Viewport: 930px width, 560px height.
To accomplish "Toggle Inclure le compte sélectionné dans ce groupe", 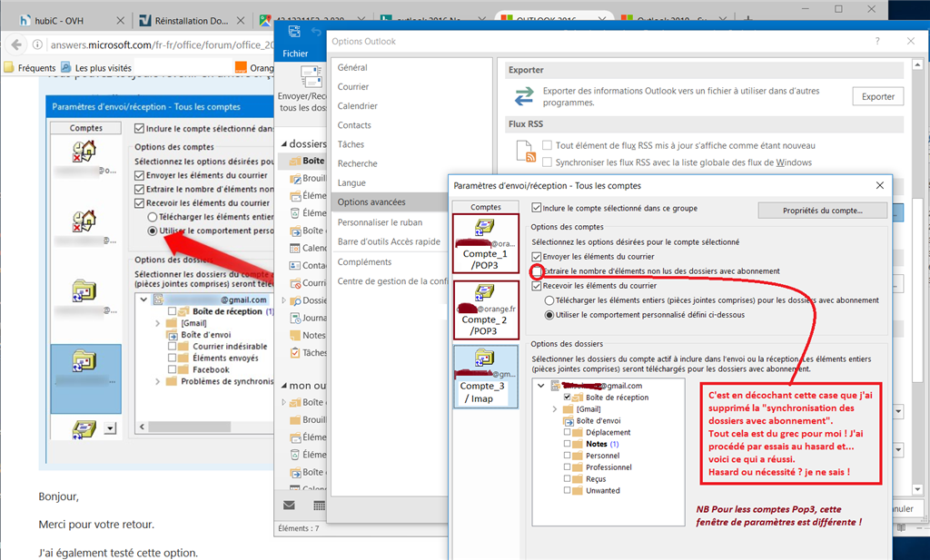I will [x=537, y=208].
